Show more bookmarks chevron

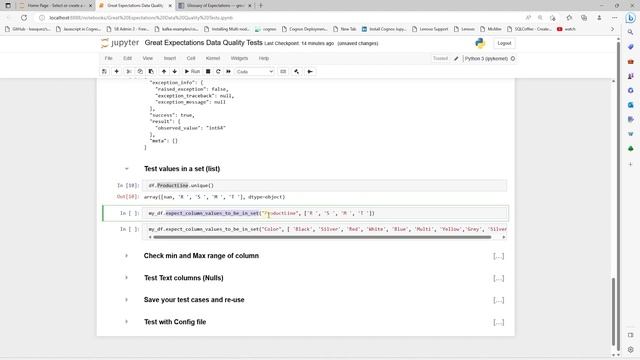tap(612, 29)
